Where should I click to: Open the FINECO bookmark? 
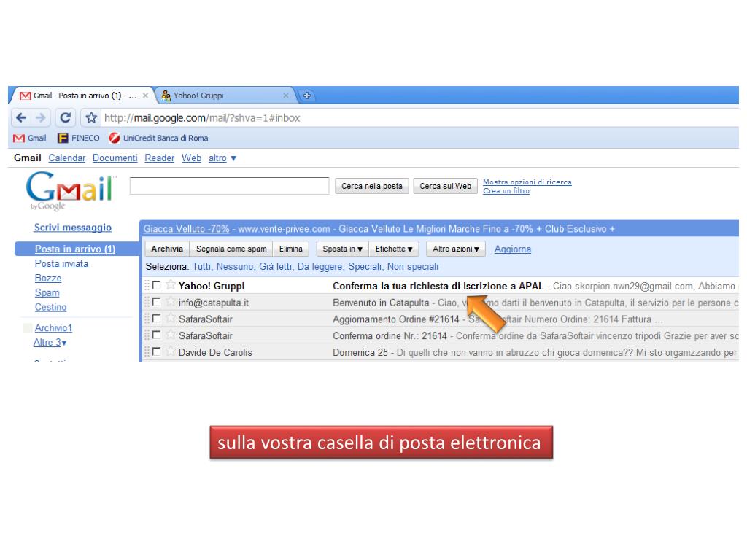(79, 138)
